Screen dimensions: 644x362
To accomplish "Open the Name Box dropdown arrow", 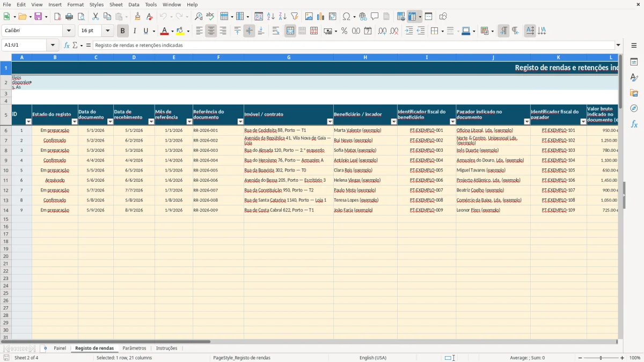I will 53,45.
